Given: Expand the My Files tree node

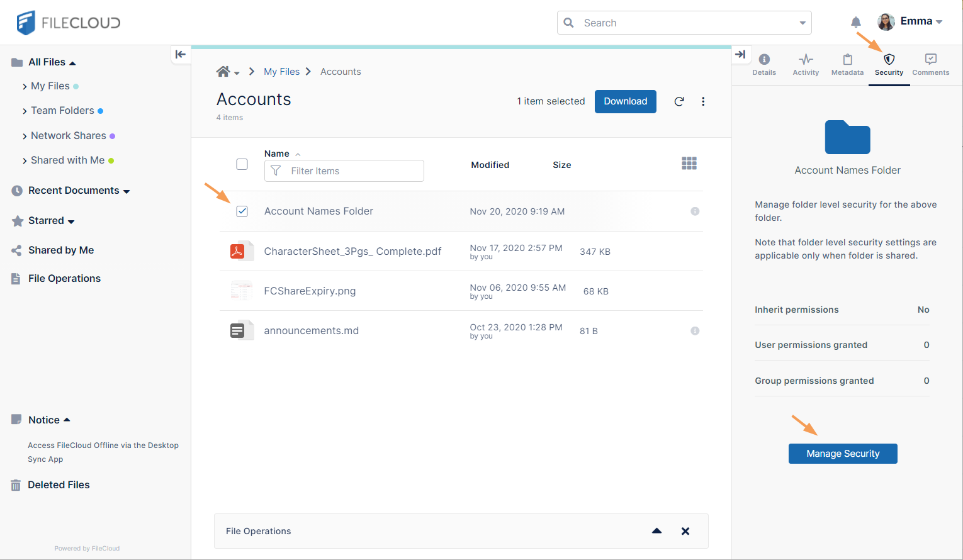Looking at the screenshot, I should [25, 86].
